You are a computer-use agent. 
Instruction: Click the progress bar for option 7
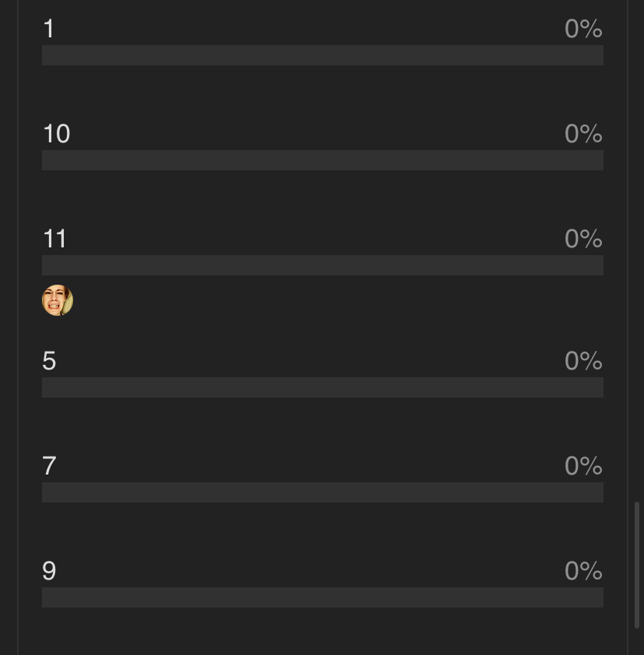tap(323, 492)
